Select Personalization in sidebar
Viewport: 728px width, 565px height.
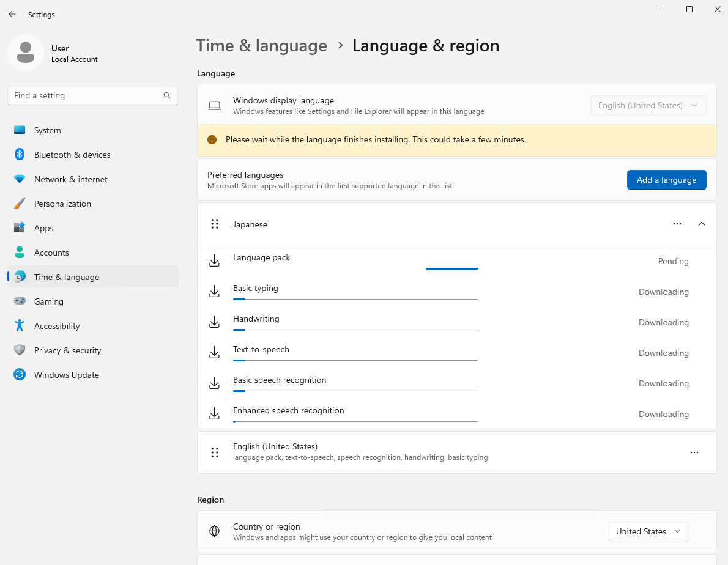coord(93,203)
